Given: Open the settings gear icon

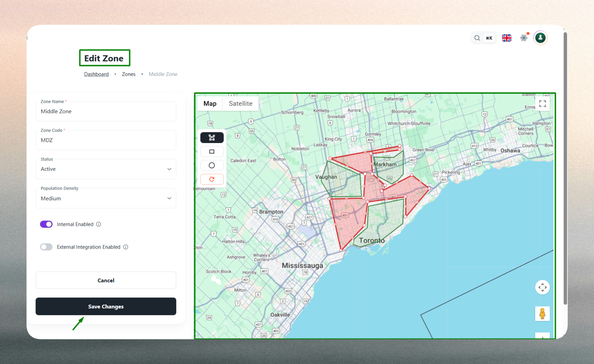Looking at the screenshot, I should pos(524,38).
